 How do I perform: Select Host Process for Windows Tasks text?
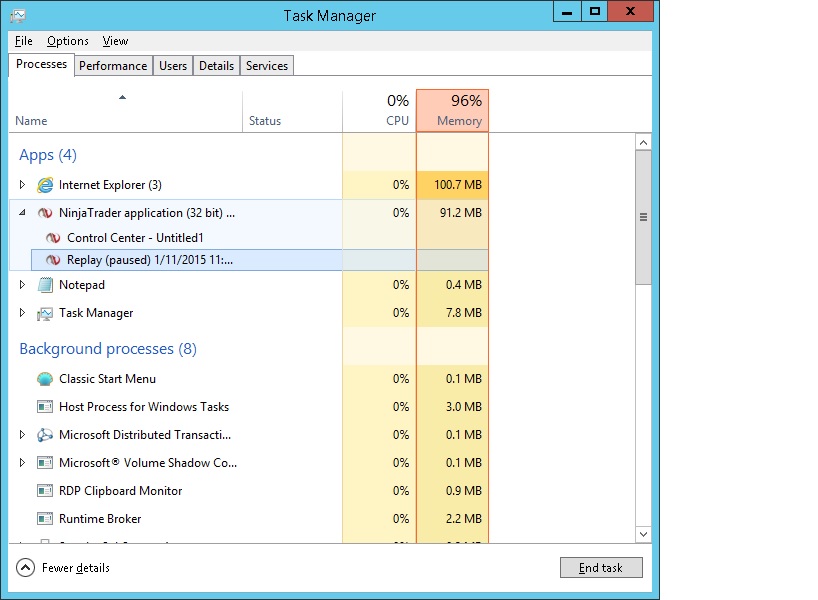144,406
